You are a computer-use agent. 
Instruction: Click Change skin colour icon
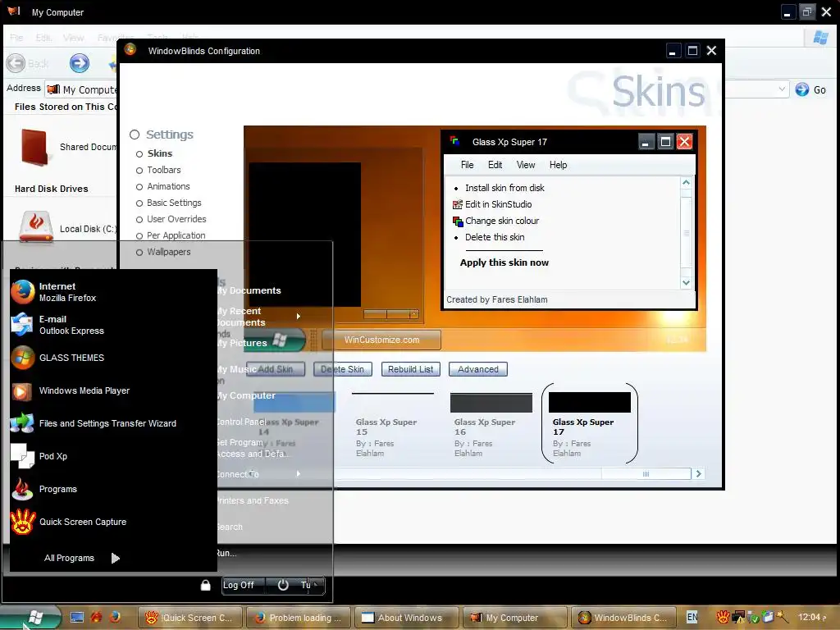458,221
